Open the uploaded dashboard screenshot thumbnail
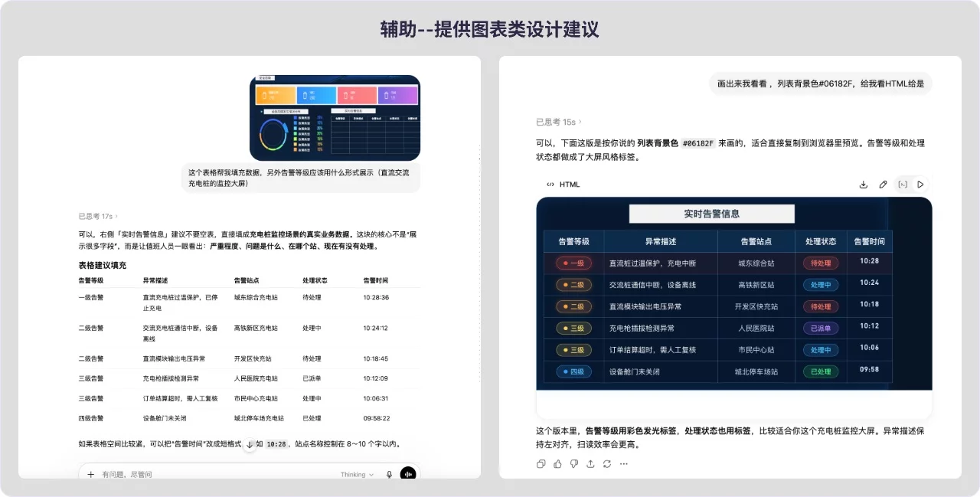This screenshot has width=980, height=497. coord(335,117)
